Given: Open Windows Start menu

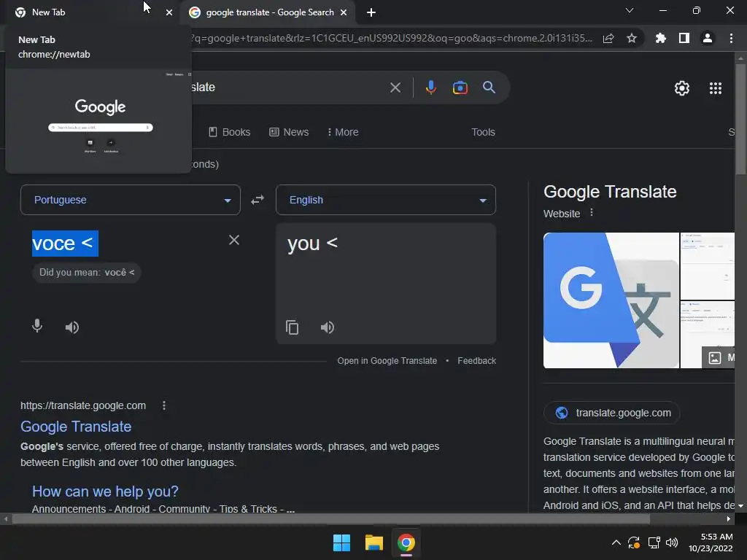Looking at the screenshot, I should pos(341,542).
